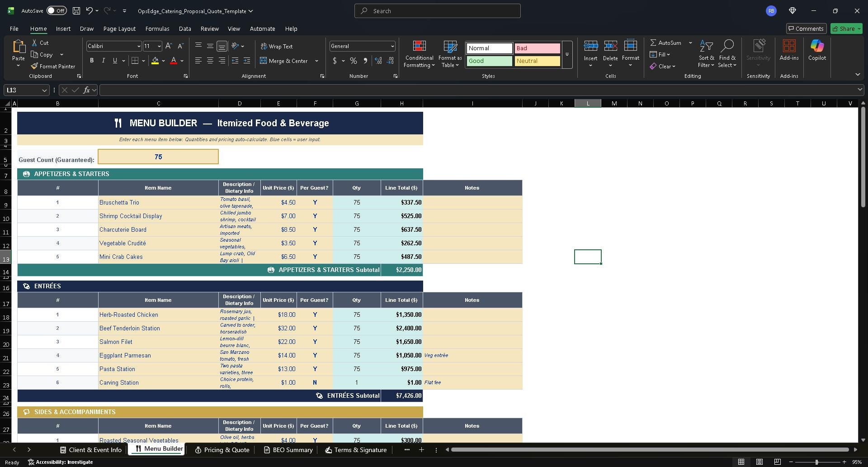The image size is (868, 467).
Task: Apply Bold formatting
Action: [x=92, y=61]
